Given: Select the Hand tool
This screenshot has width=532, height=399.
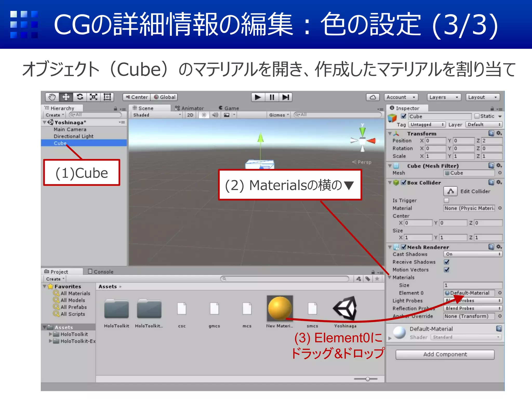Looking at the screenshot, I should coord(52,97).
